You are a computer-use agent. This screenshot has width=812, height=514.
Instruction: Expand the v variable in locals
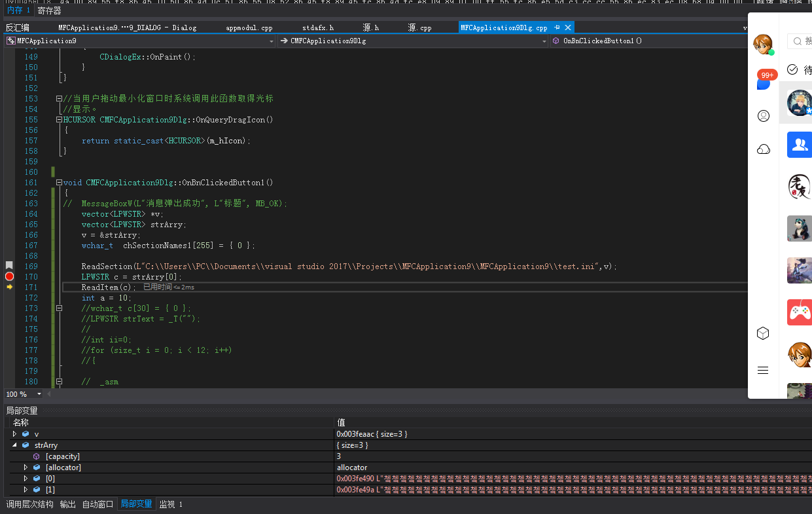[14, 434]
